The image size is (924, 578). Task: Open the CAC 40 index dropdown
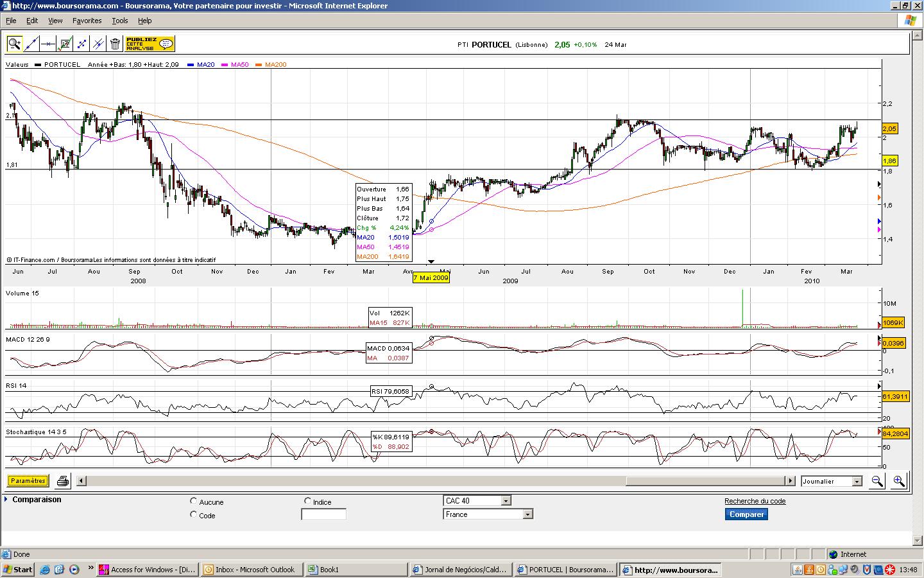[x=477, y=500]
